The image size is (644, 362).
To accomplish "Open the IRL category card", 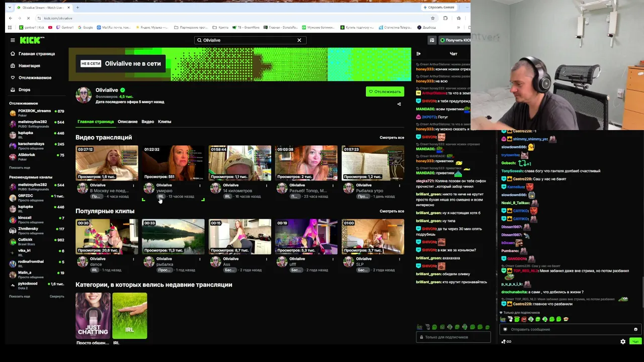I will click(x=130, y=315).
